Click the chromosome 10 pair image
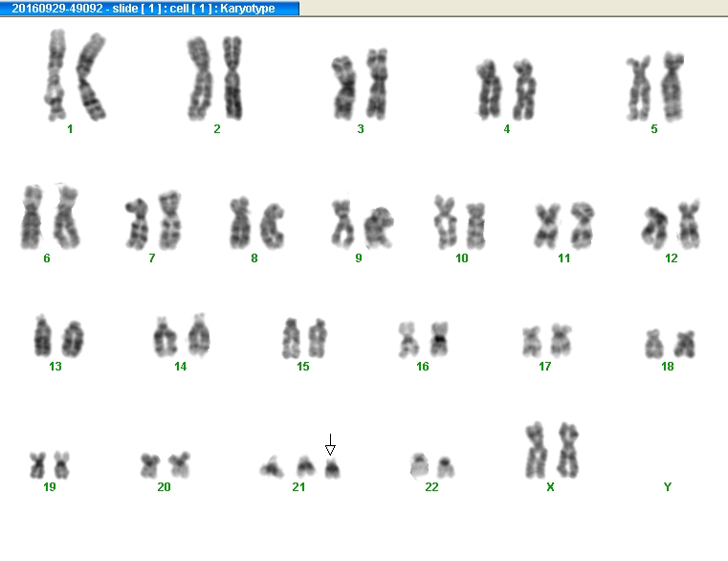This screenshot has width=728, height=561. click(459, 222)
